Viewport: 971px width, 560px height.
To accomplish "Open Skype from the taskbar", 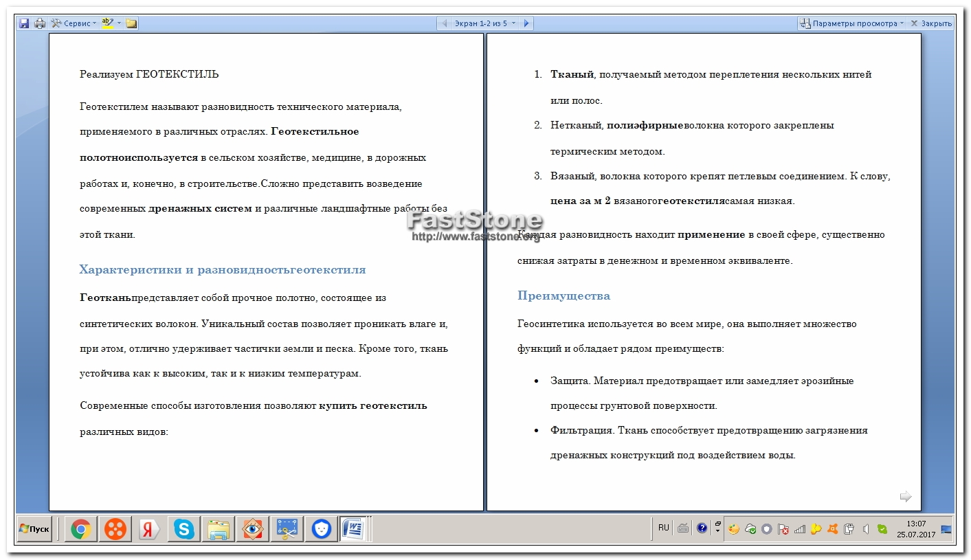I will (184, 529).
